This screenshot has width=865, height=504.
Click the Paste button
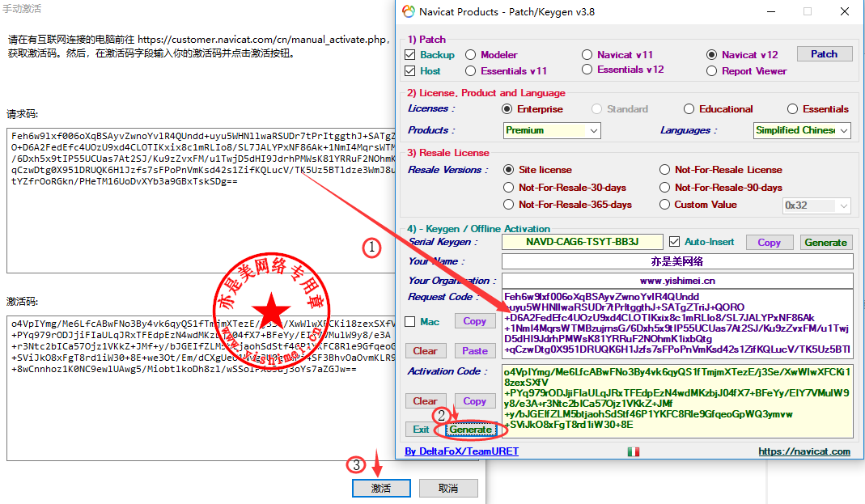pos(474,351)
